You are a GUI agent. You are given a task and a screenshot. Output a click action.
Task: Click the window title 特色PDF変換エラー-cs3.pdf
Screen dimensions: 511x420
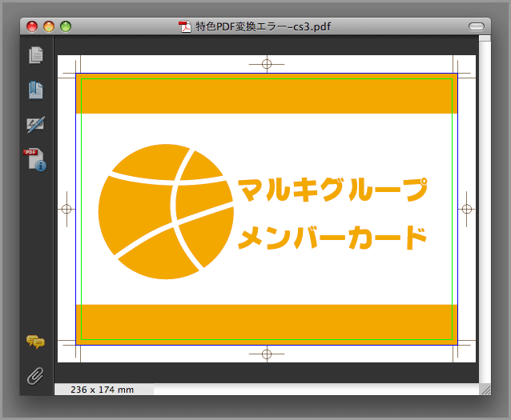263,26
